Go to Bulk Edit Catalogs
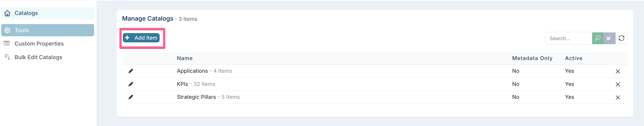The height and width of the screenshot is (126, 644). tap(38, 57)
